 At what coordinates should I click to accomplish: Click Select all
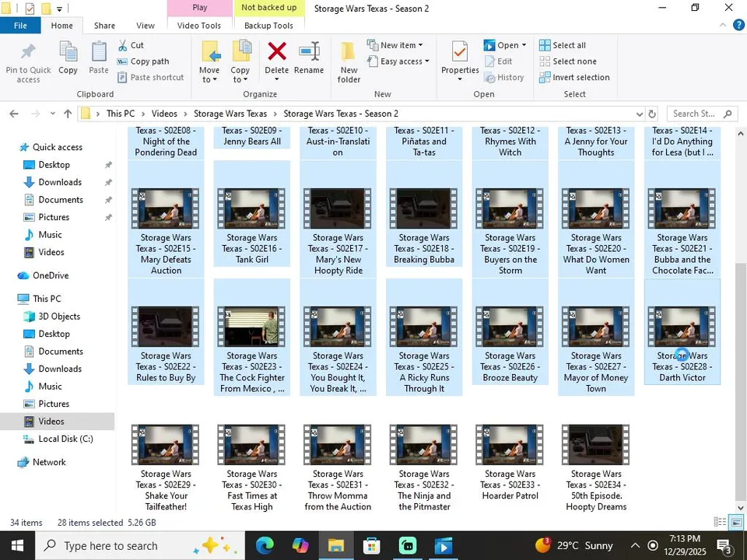563,45
